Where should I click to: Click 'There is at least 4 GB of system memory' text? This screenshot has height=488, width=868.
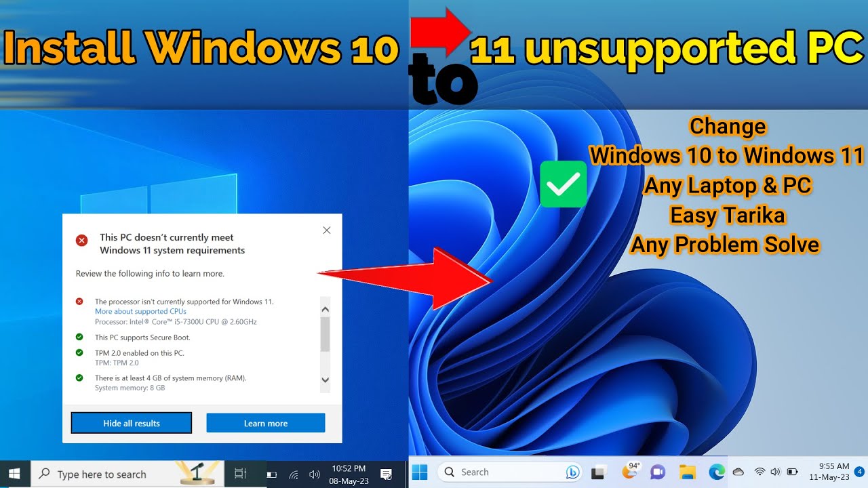(x=171, y=378)
